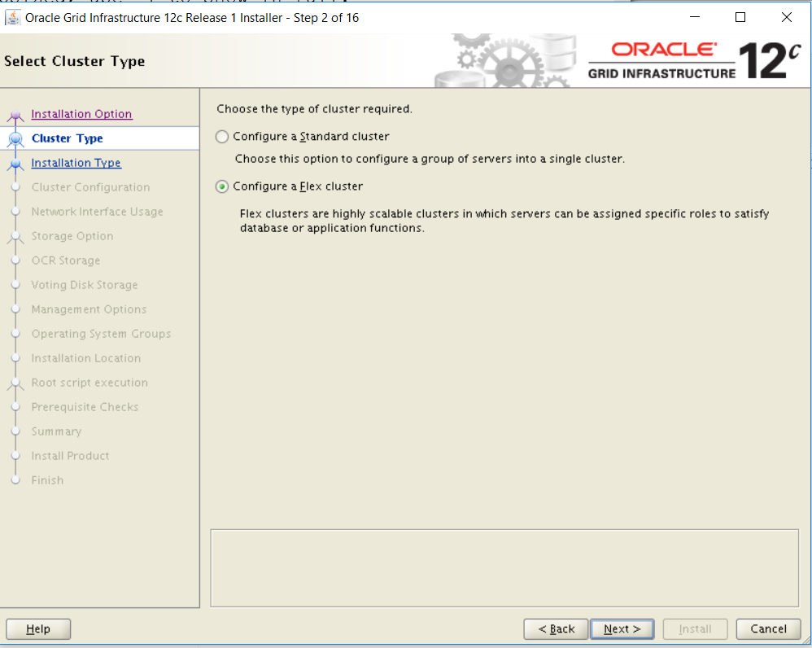812x648 pixels.
Task: Open the Installation Type step link
Action: 76,163
